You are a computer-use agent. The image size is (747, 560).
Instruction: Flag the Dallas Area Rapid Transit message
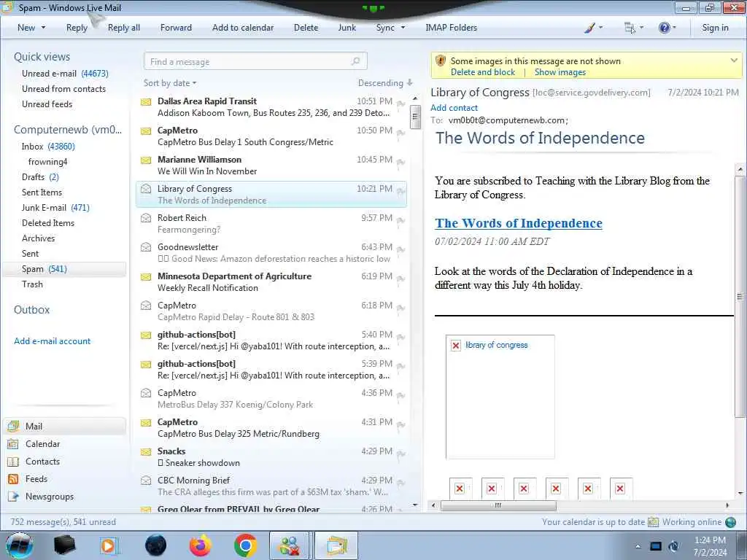tap(400, 104)
